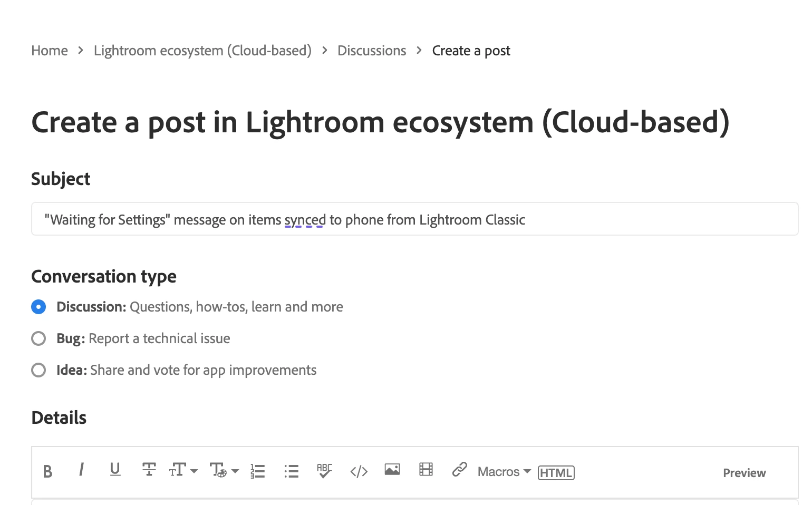Insert a hyperlink
This screenshot has height=505, width=812.
click(x=460, y=469)
